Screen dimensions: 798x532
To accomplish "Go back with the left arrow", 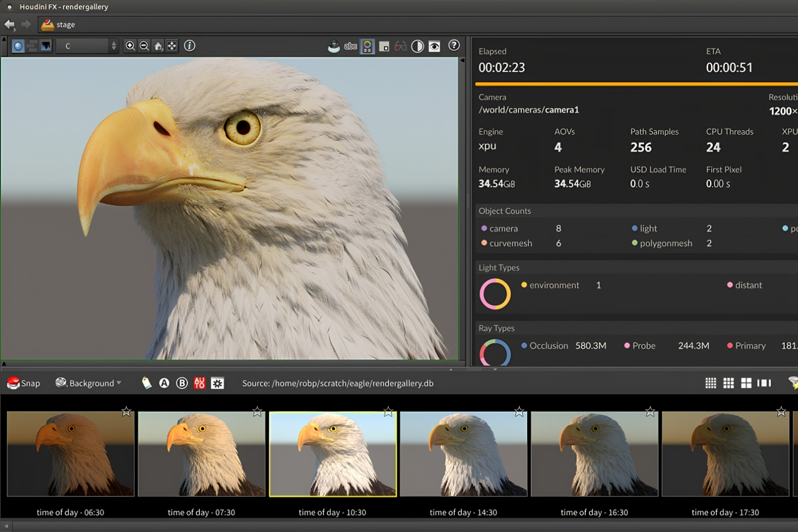I will (x=10, y=24).
